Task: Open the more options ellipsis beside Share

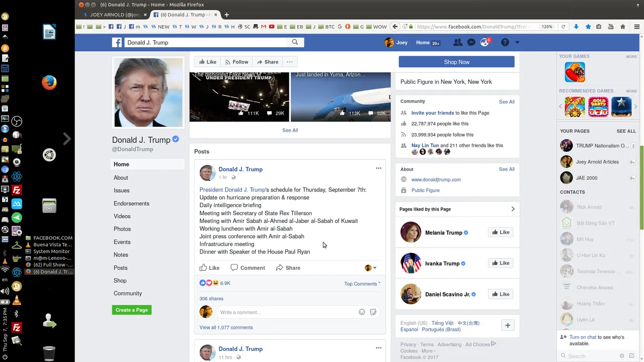Action: click(x=290, y=62)
